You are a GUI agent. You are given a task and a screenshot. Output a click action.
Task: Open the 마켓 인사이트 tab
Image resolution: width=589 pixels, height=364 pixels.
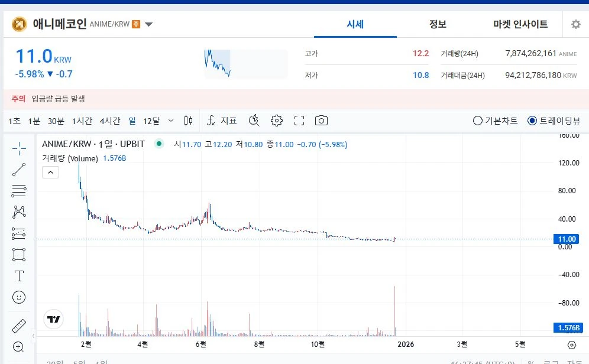click(520, 24)
